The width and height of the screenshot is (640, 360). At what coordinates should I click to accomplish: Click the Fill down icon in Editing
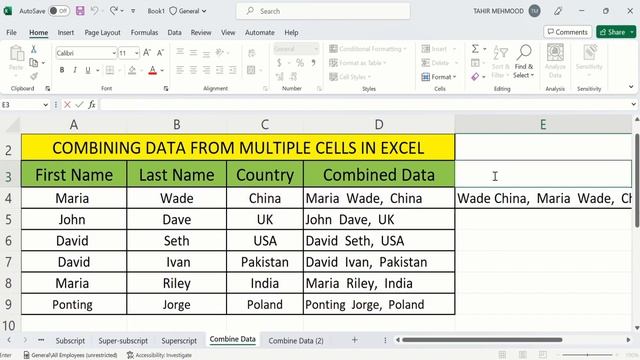click(475, 63)
